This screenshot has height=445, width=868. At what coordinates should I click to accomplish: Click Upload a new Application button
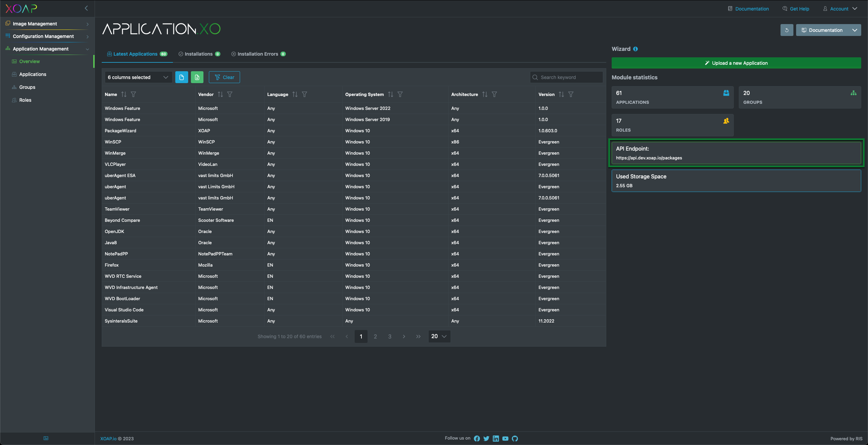click(736, 63)
